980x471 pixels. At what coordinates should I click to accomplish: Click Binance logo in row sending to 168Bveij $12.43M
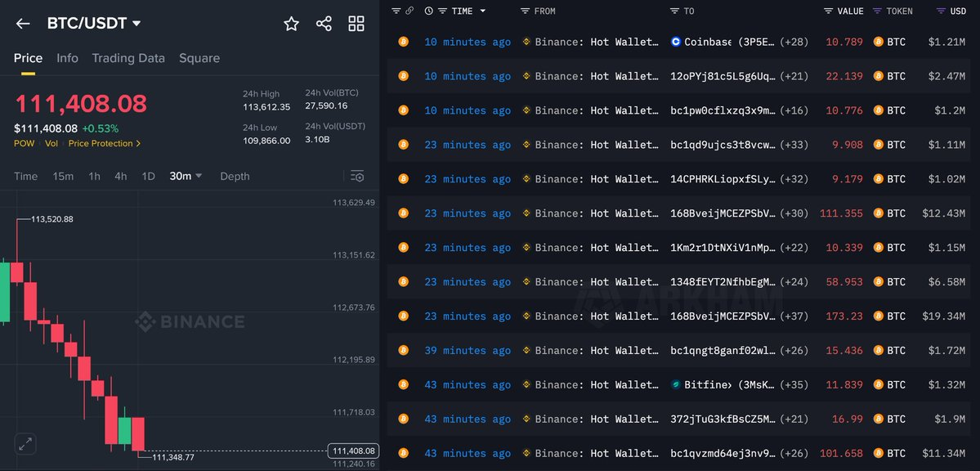coord(526,213)
